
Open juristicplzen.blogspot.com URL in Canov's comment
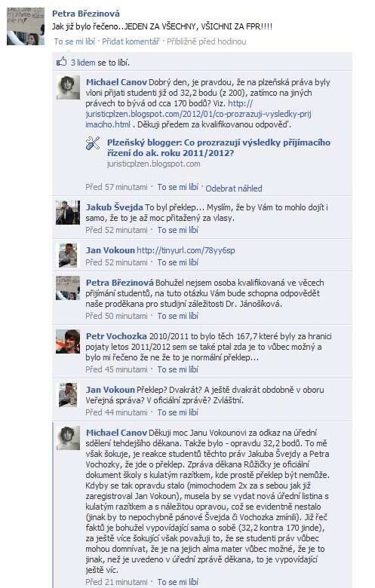(198, 114)
